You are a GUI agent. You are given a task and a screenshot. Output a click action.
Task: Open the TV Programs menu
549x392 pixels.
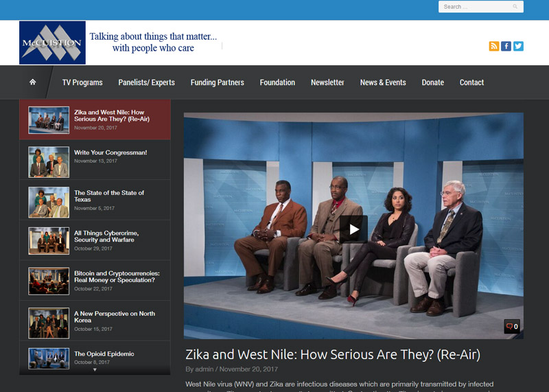pos(82,82)
